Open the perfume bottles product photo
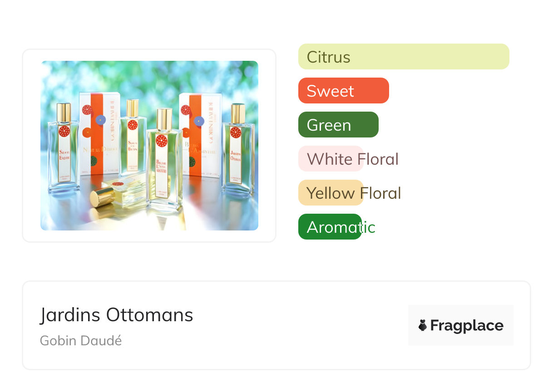Image resolution: width=553 pixels, height=392 pixels. tap(149, 146)
